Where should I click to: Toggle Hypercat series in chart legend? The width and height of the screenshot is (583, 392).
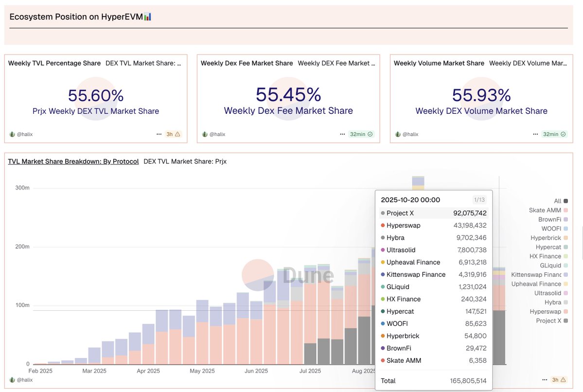(552, 248)
